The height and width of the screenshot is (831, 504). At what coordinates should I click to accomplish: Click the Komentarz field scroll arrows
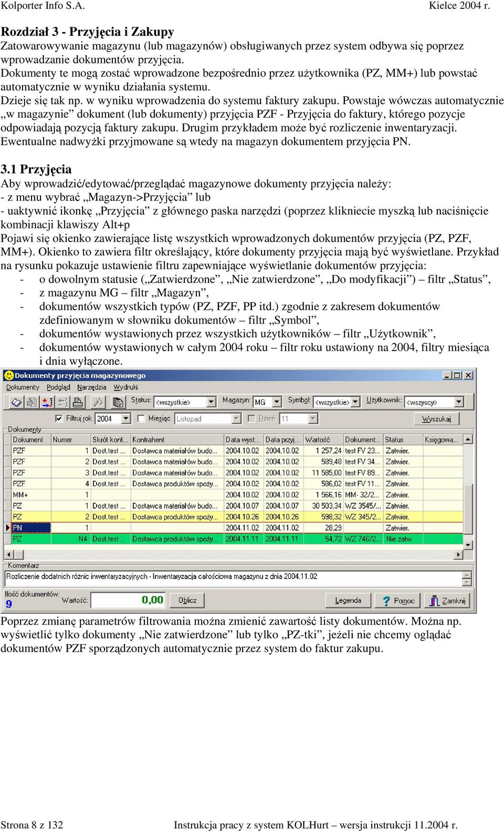467,578
